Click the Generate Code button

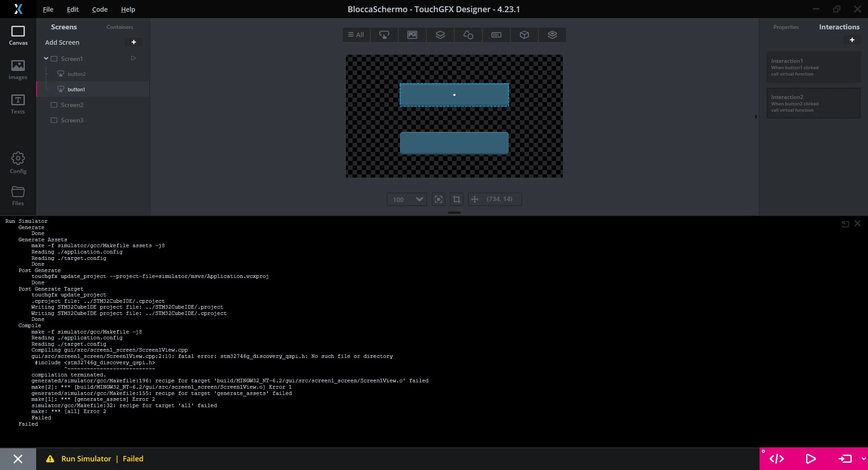pyautogui.click(x=777, y=459)
